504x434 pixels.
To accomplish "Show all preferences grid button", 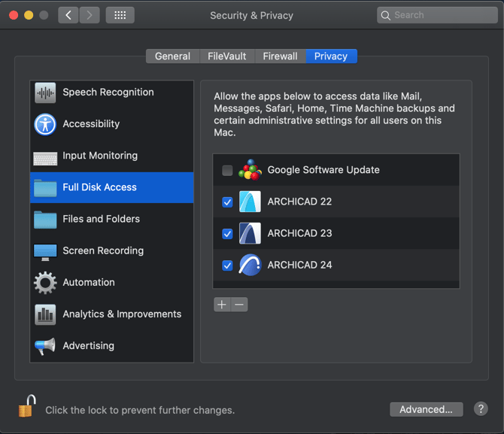I will [120, 15].
